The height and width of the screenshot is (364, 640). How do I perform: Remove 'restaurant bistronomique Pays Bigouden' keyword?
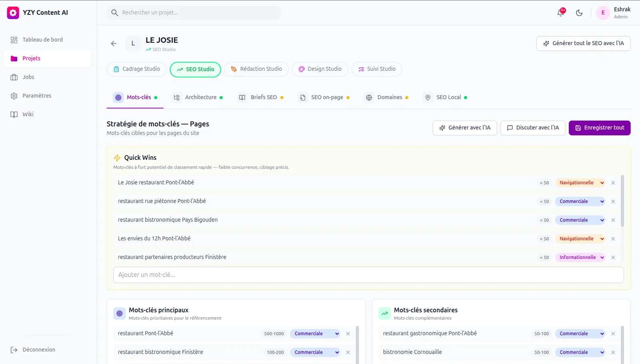[x=613, y=220]
